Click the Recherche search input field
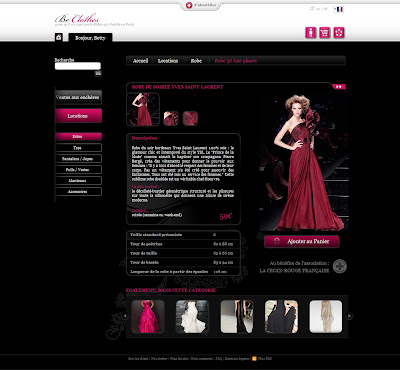Image resolution: width=400 pixels, height=370 pixels. pyautogui.click(x=78, y=66)
